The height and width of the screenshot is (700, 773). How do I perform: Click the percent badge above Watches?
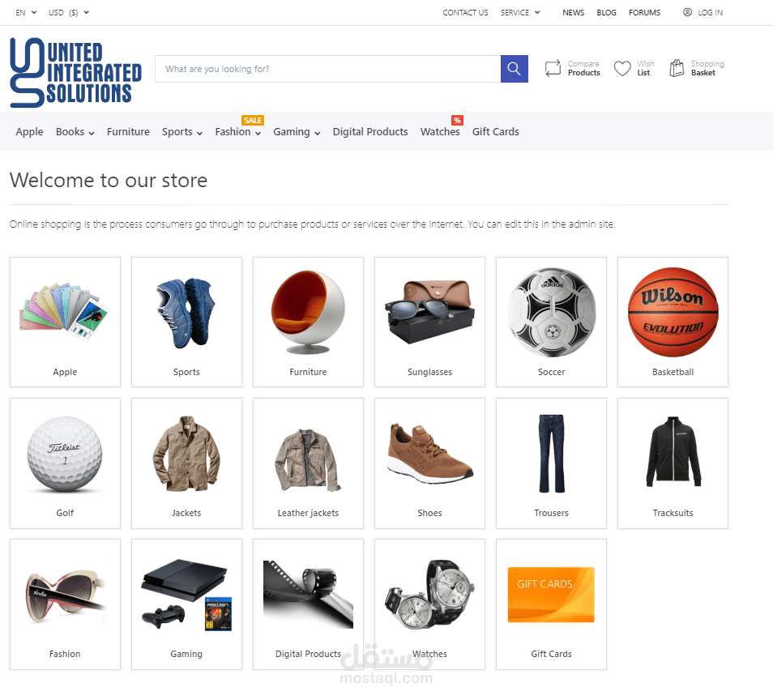(457, 120)
